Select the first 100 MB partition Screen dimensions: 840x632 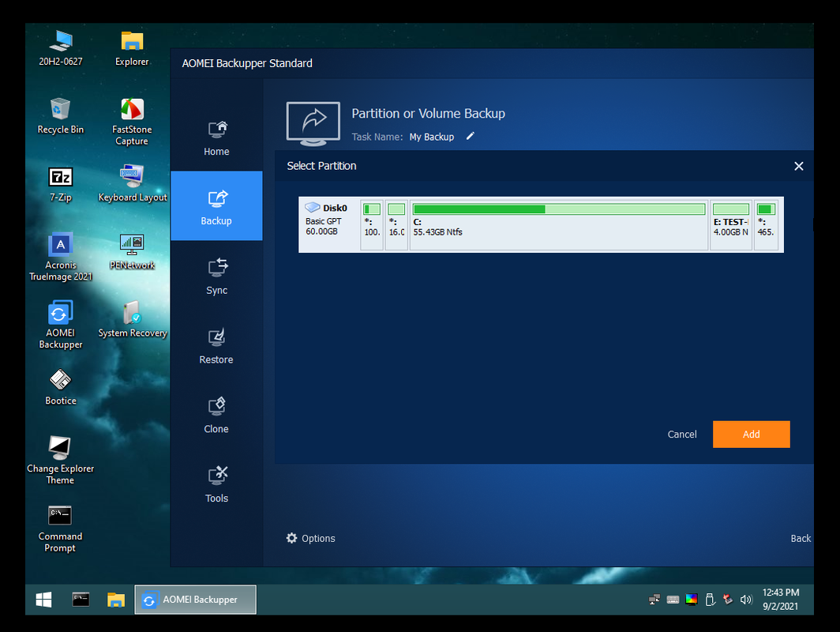372,225
